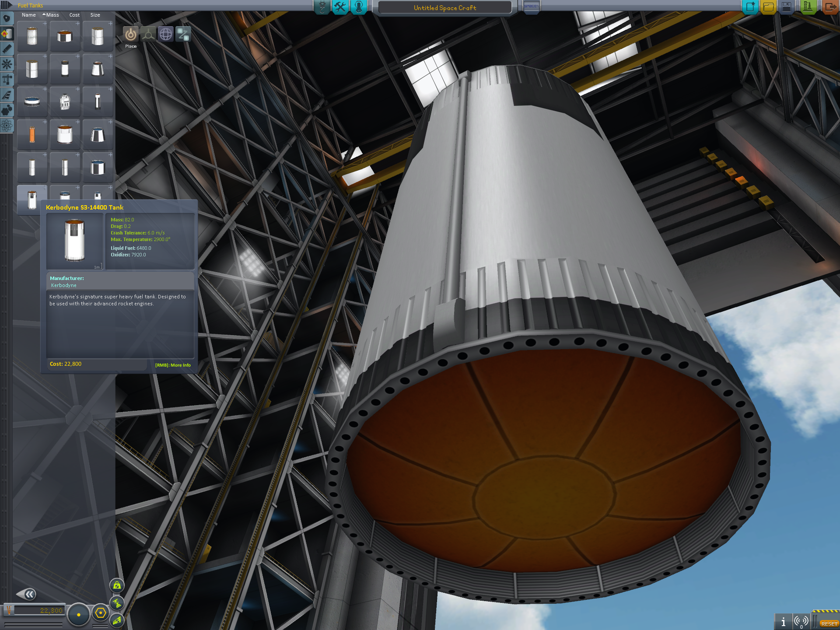The image size is (840, 630).
Task: Toggle the Center of Lift indicator
Action: click(117, 620)
